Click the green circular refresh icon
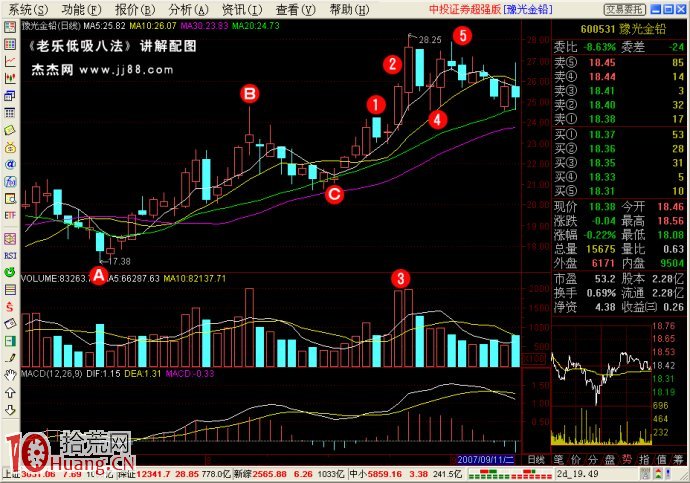This screenshot has height=483, width=690. pyautogui.click(x=10, y=272)
